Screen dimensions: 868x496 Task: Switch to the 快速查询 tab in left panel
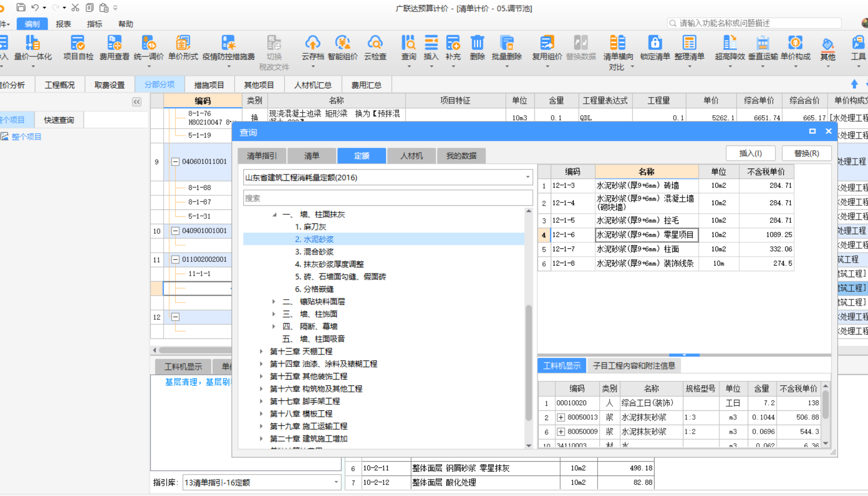point(59,120)
